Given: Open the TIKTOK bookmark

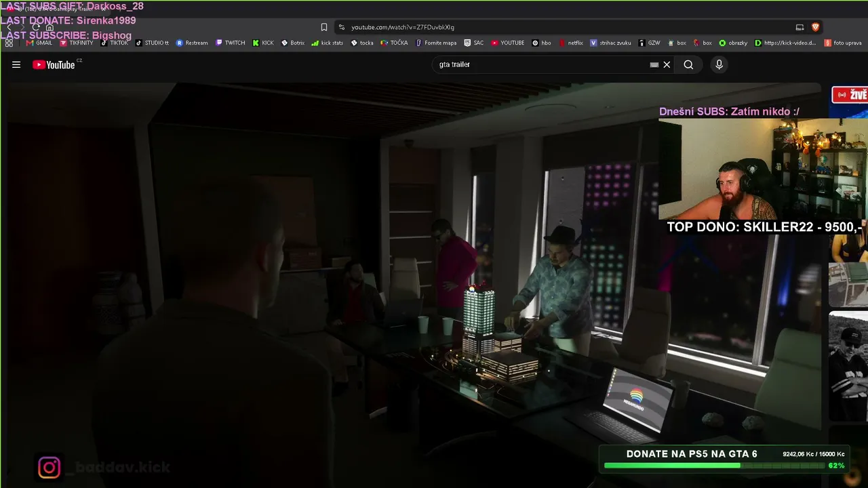Looking at the screenshot, I should (x=115, y=43).
